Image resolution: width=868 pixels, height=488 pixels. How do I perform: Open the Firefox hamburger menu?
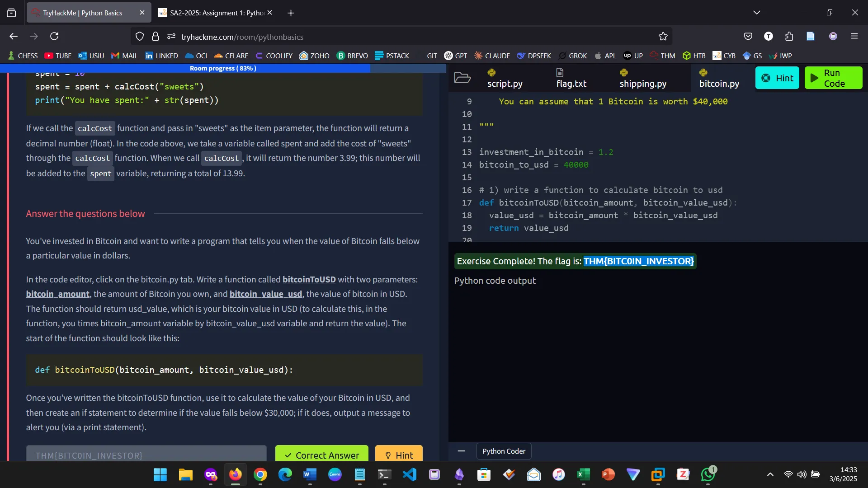pyautogui.click(x=854, y=36)
